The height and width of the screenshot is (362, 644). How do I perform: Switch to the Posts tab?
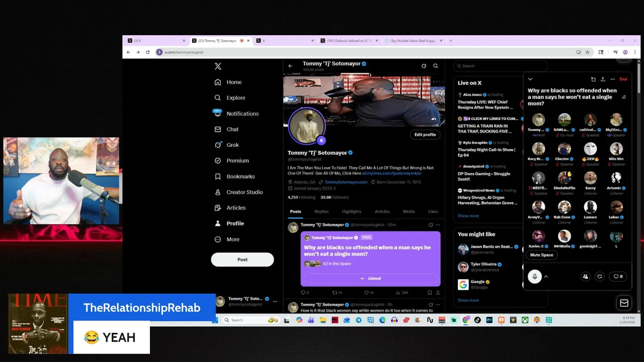(295, 212)
